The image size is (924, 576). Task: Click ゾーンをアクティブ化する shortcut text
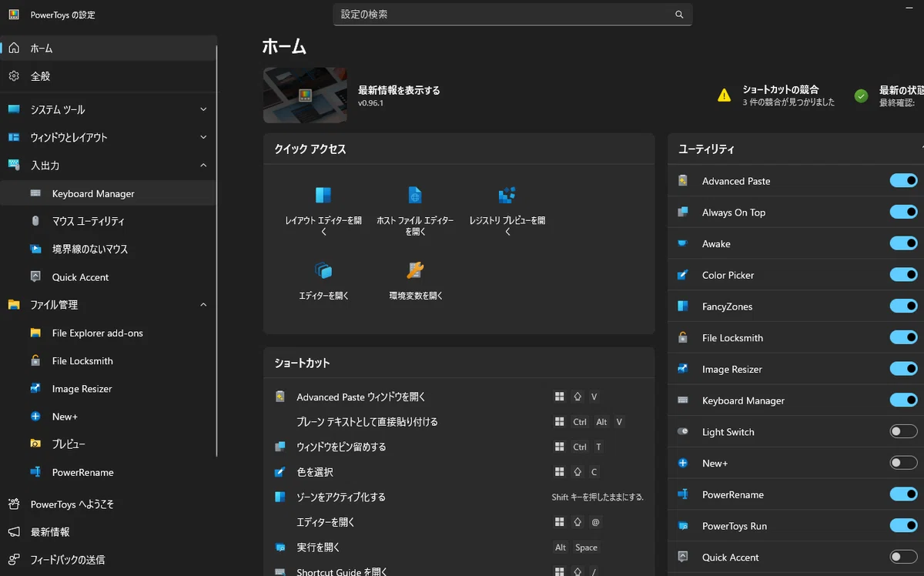[341, 497]
